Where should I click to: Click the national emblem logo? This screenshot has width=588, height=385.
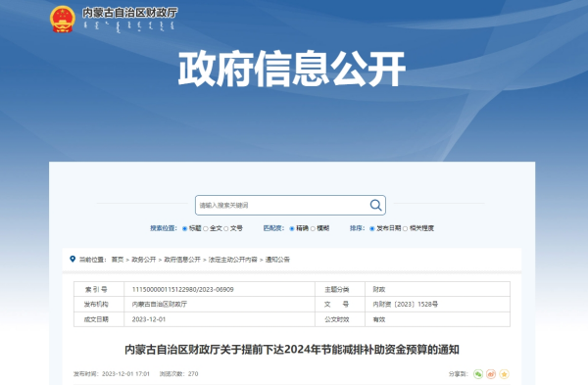63,20
